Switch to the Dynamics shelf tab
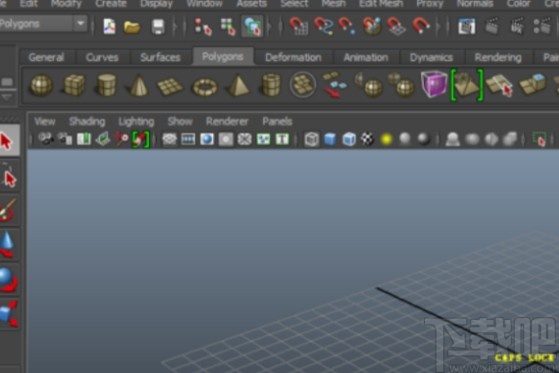The image size is (559, 373). pyautogui.click(x=431, y=57)
